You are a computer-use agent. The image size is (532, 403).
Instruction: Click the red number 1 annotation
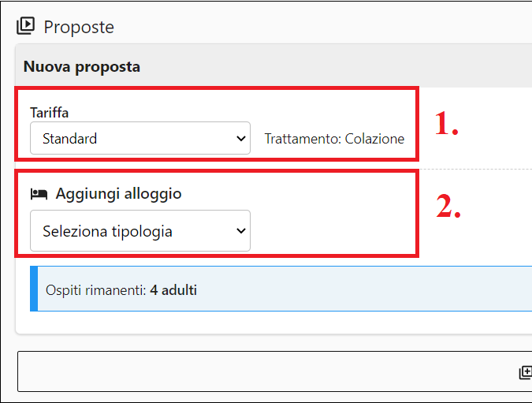pyautogui.click(x=447, y=124)
